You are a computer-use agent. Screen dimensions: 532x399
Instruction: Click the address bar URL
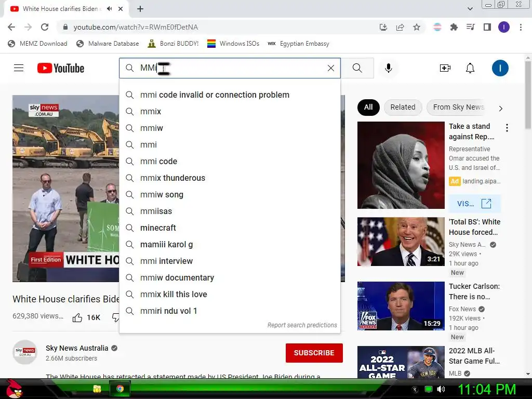point(136,27)
